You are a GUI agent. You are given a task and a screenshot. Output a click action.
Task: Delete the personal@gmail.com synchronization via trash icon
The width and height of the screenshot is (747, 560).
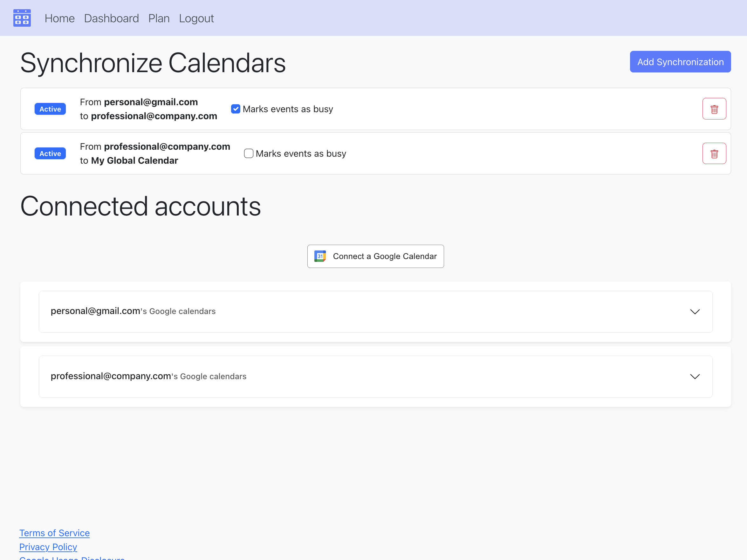pos(714,109)
